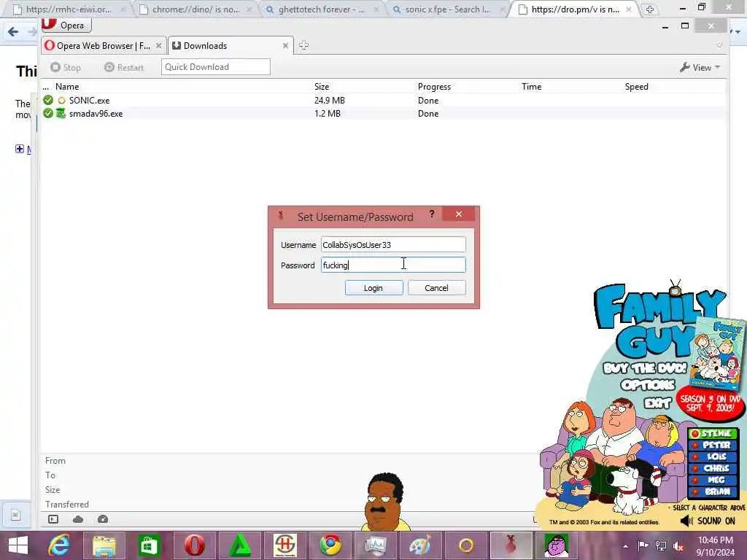Click the Opera Link cloud icon
This screenshot has height=560, width=747.
[x=78, y=519]
